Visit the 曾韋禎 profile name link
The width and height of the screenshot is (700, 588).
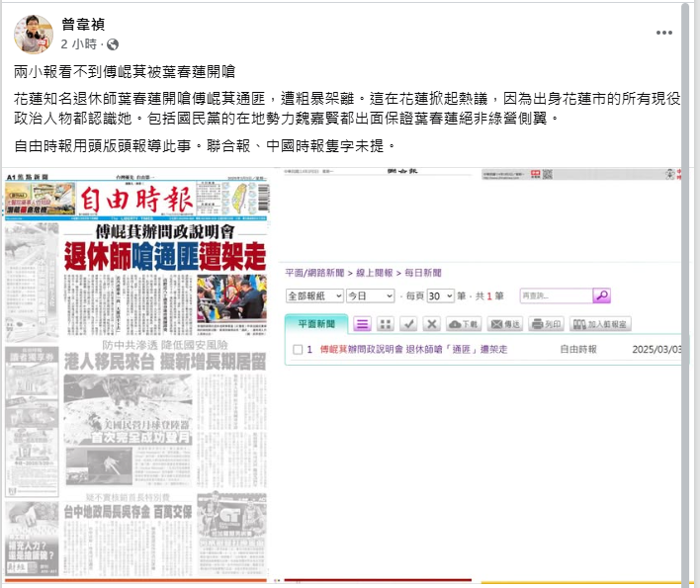83,24
